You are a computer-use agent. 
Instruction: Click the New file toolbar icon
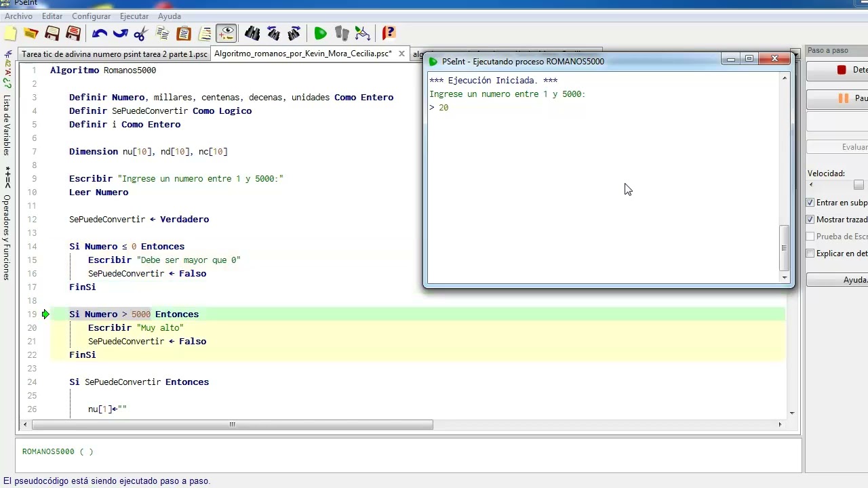tap(9, 33)
